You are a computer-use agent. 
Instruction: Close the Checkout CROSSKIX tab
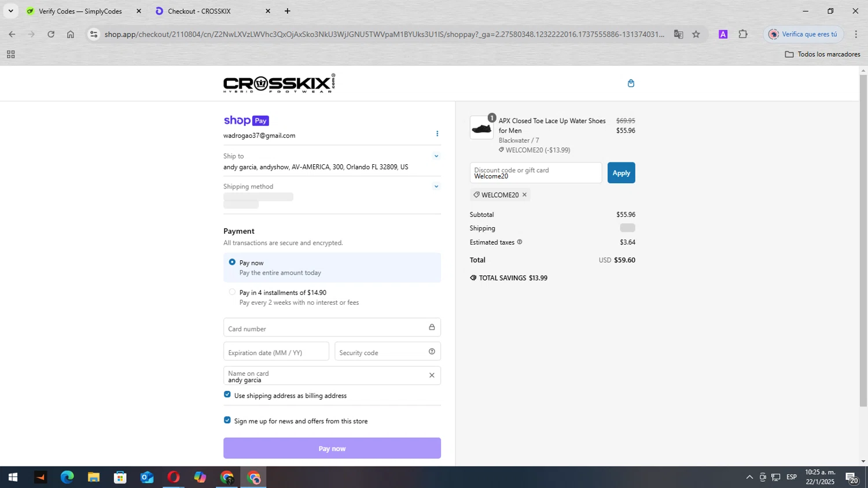(x=268, y=11)
